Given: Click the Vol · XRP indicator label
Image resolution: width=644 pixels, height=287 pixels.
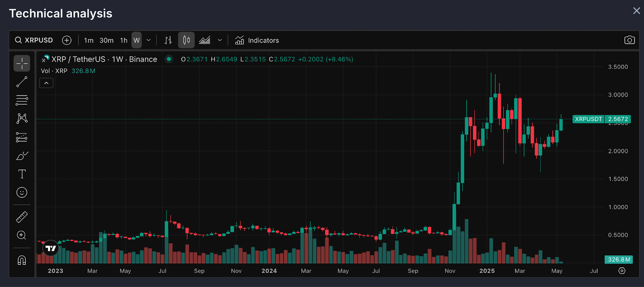Looking at the screenshot, I should pos(54,71).
